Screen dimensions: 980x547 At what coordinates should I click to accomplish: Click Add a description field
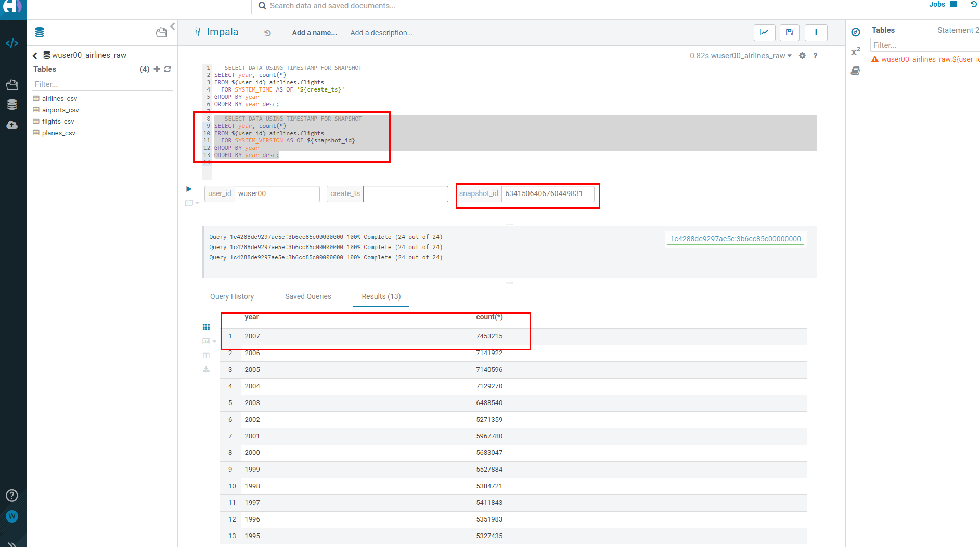point(381,33)
